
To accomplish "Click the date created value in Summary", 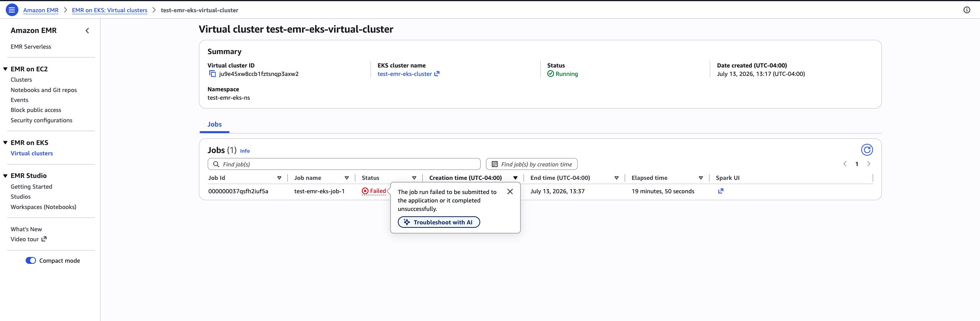I will tap(761, 74).
